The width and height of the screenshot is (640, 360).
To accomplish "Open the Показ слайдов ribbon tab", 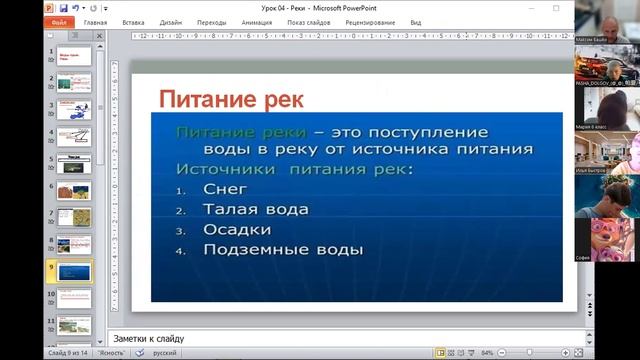I will point(309,22).
